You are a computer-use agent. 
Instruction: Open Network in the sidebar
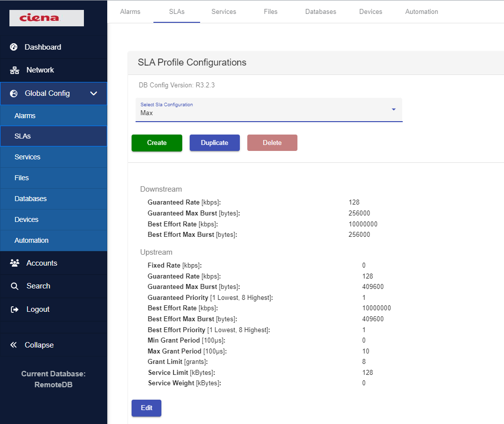(x=54, y=70)
